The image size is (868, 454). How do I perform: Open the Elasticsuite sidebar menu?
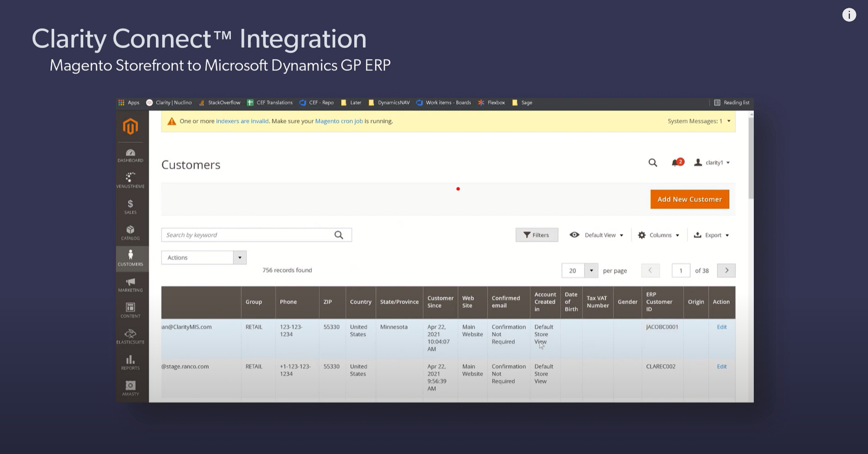[x=130, y=336]
